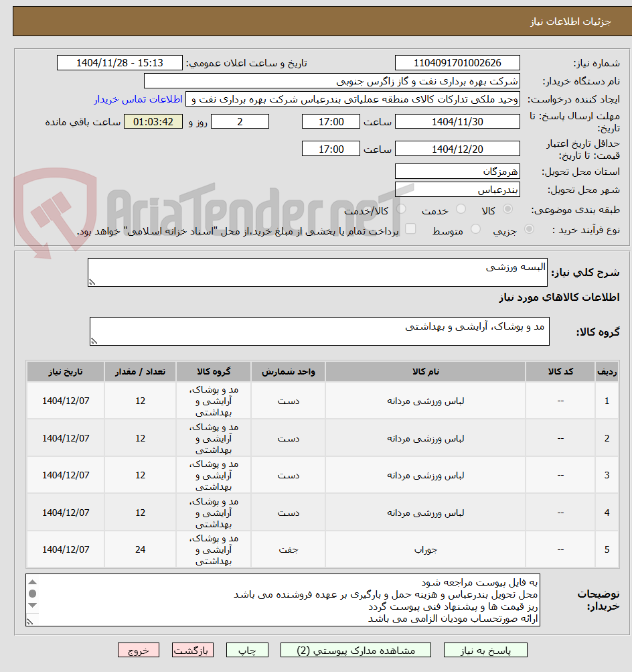Select the خدمت radio button
The height and width of the screenshot is (672, 632).
coord(461,209)
